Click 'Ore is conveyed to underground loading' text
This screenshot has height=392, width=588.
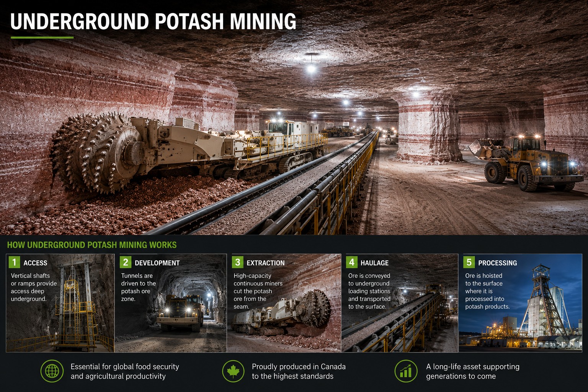coord(369,291)
